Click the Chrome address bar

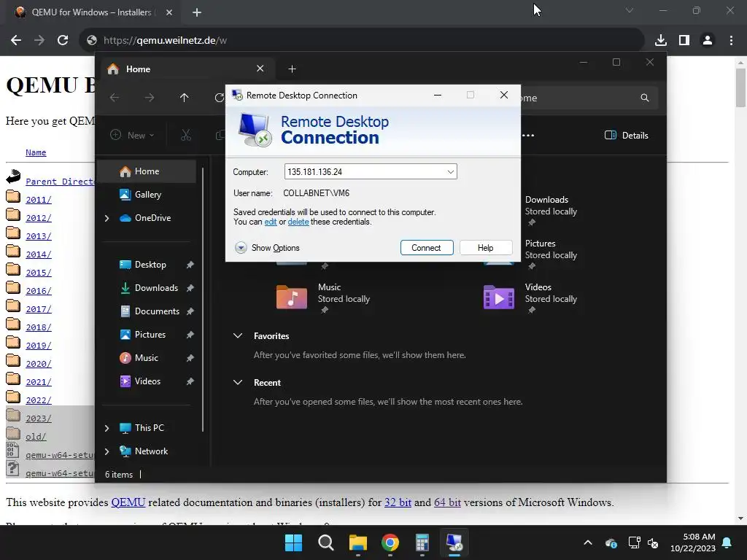click(x=362, y=41)
